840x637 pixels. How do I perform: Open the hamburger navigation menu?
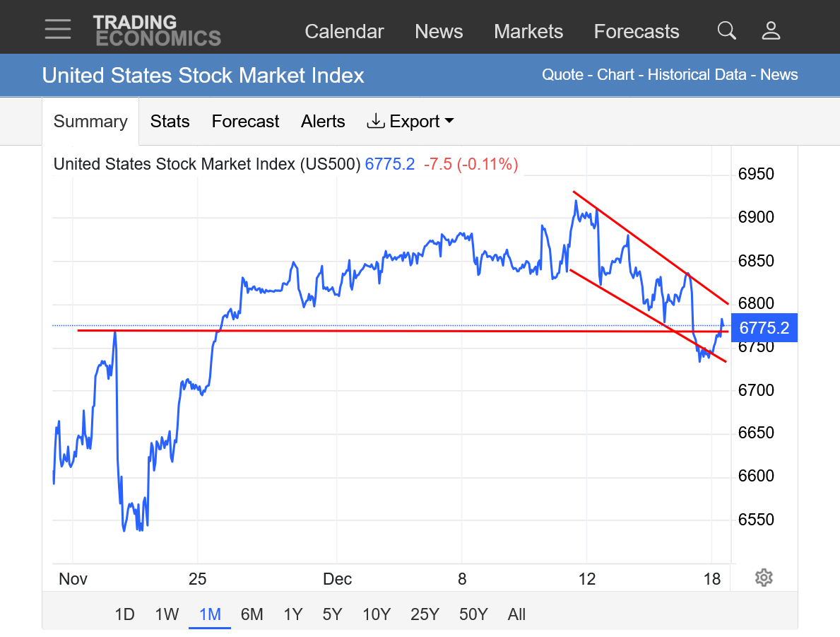(x=57, y=29)
